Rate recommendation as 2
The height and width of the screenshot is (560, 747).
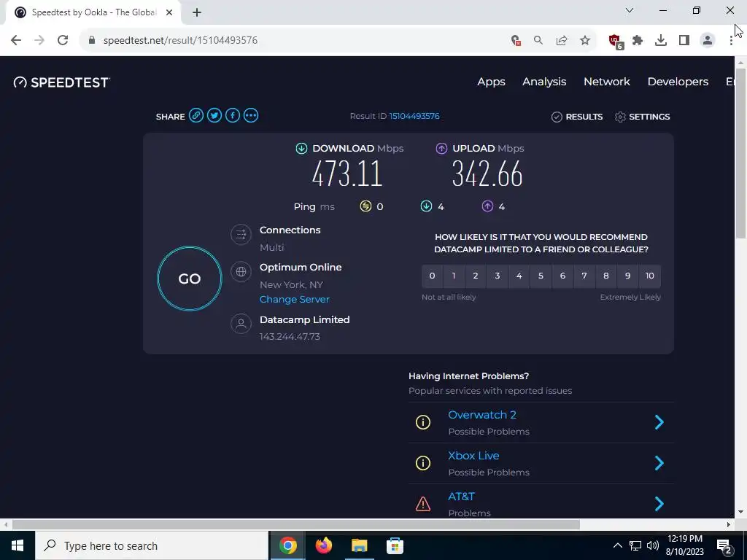476,276
